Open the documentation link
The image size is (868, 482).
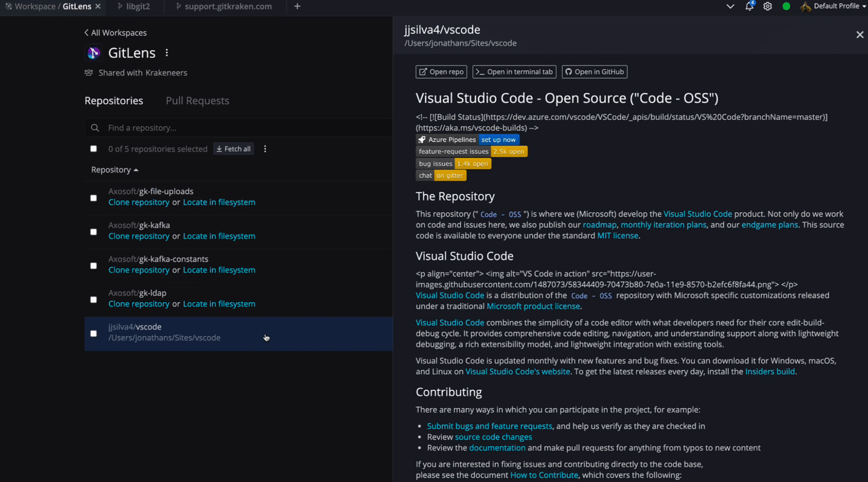point(497,448)
